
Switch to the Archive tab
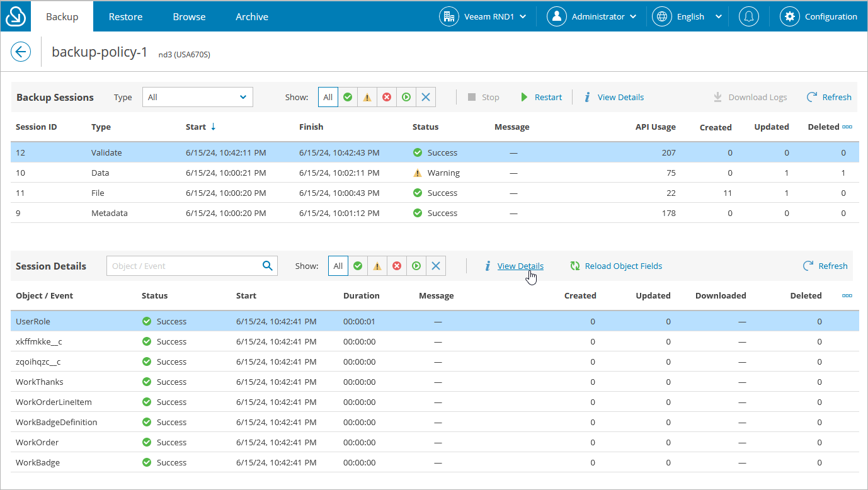pos(251,16)
